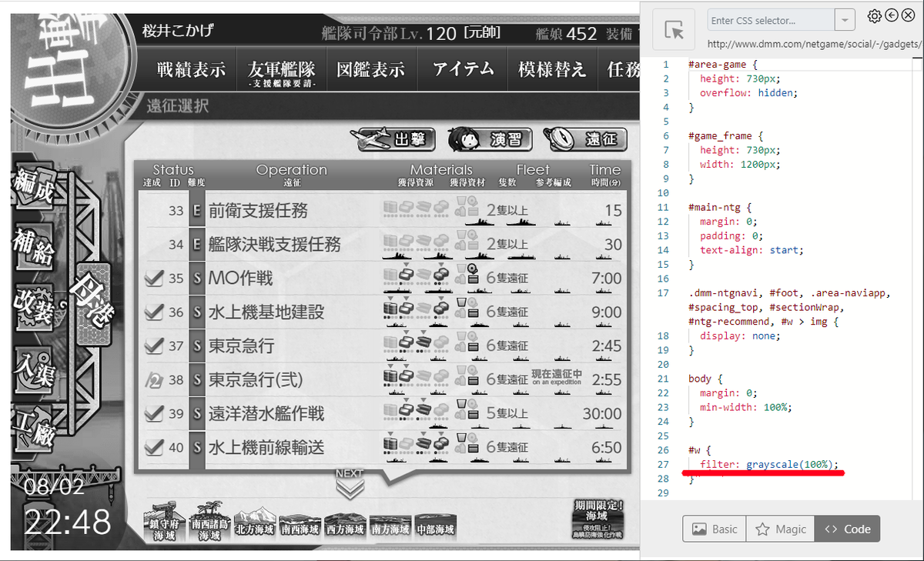Screen dimensions: 924x561
Task: Click grayscale(100%) filter value in code
Action: click(789, 464)
